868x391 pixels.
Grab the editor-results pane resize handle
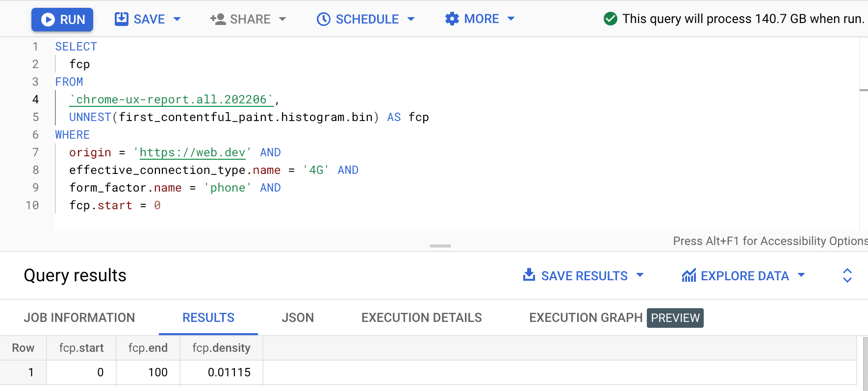[440, 246]
